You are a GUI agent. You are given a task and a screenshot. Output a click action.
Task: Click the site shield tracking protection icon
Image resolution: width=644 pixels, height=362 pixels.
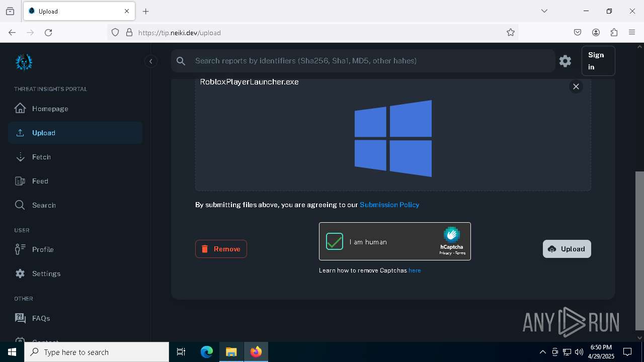coord(115,32)
